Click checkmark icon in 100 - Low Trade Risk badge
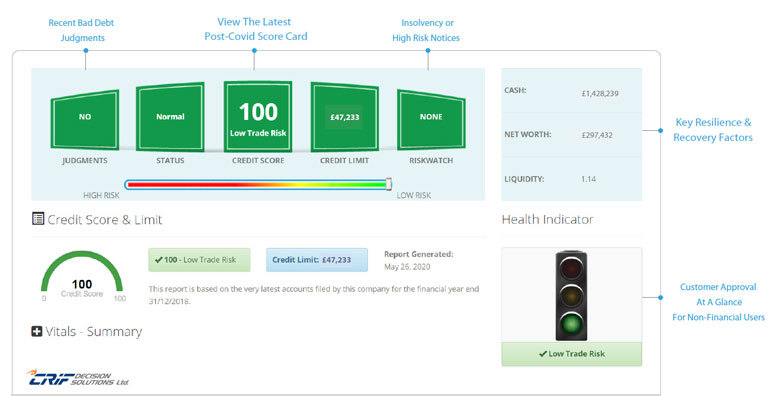Image resolution: width=780 pixels, height=396 pixels. pos(159,260)
